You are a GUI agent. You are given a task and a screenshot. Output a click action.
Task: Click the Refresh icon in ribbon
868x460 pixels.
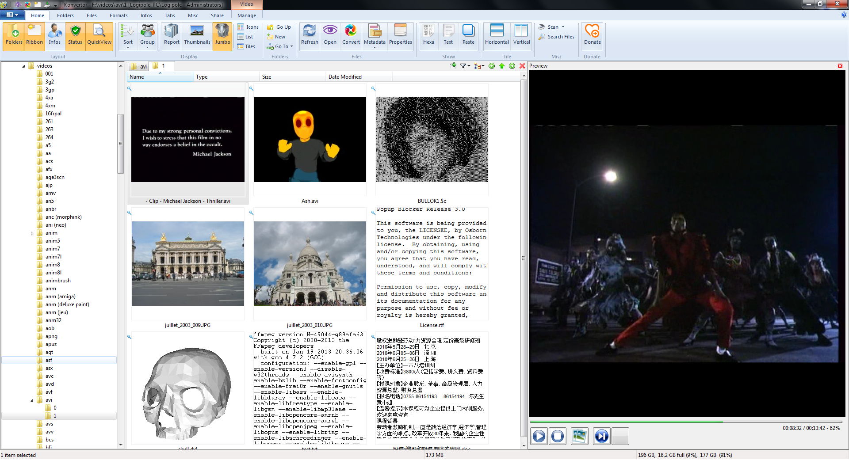point(309,34)
